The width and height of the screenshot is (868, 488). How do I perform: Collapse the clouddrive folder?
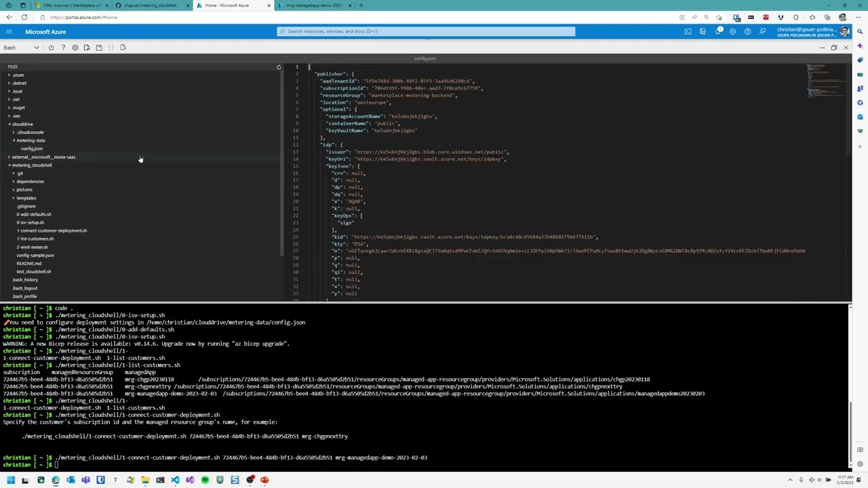[x=21, y=124]
